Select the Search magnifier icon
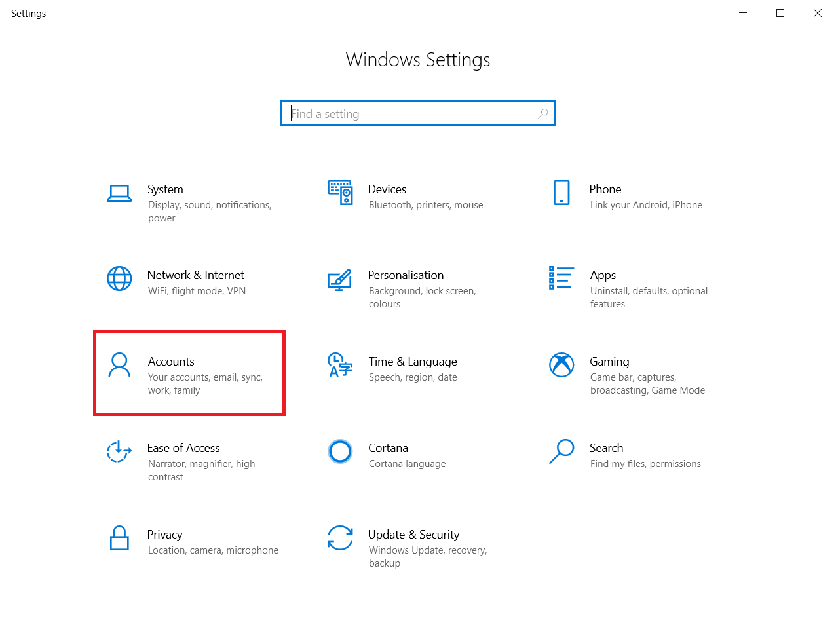836x644 pixels. (x=561, y=451)
